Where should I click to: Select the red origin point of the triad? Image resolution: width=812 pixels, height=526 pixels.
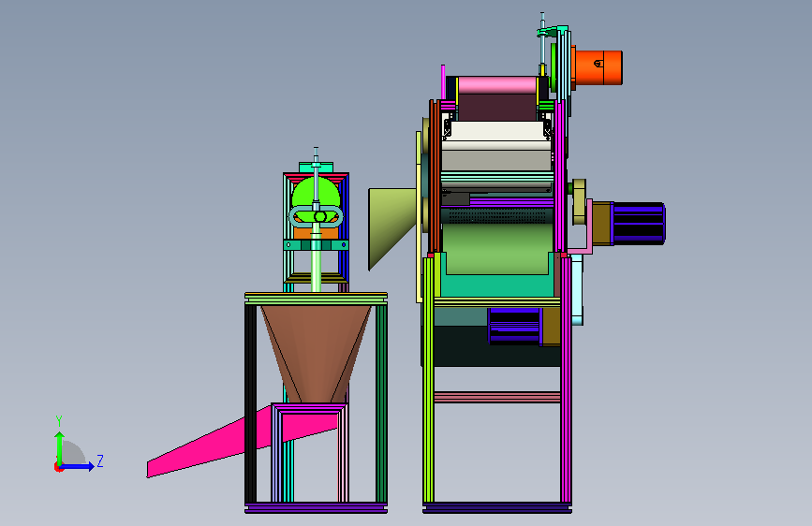coord(58,467)
